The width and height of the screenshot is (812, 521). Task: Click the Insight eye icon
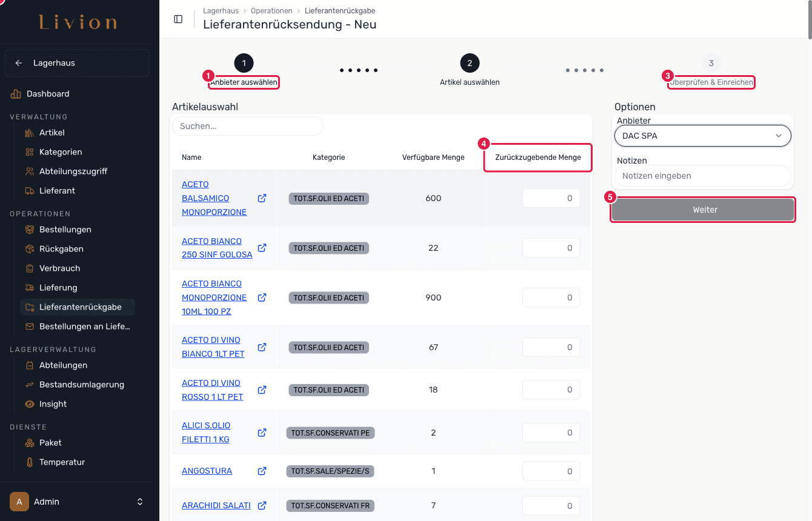click(29, 404)
